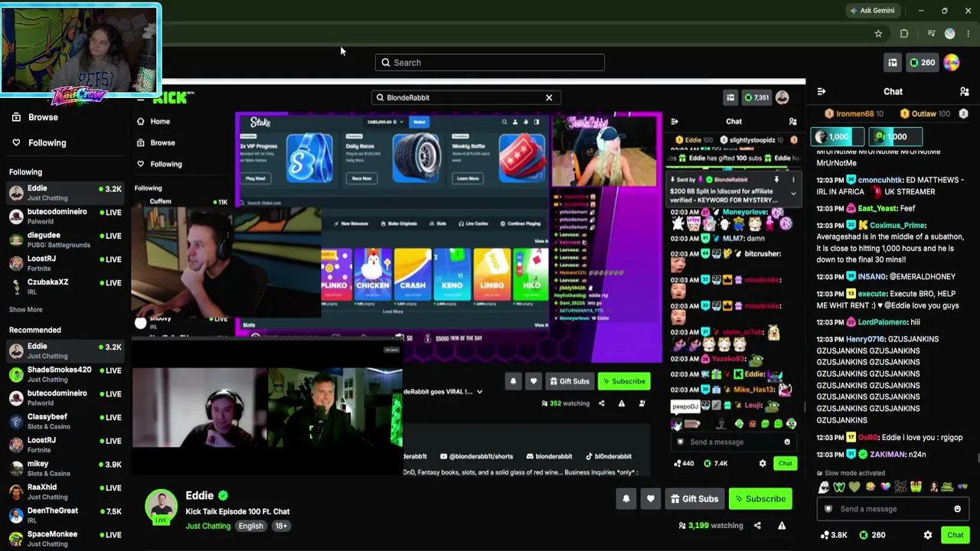The image size is (980, 551).
Task: Open the LordPalomero username in chat
Action: pyautogui.click(x=882, y=322)
